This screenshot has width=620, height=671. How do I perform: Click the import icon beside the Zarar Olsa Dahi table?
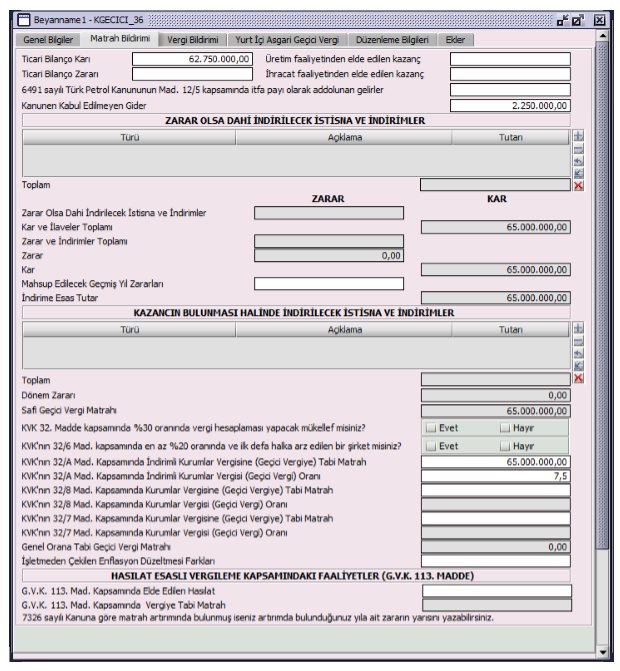pos(578,173)
